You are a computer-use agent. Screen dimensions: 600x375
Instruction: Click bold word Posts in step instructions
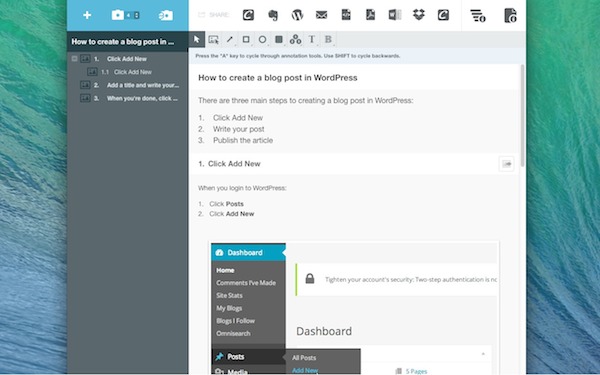[x=235, y=204]
